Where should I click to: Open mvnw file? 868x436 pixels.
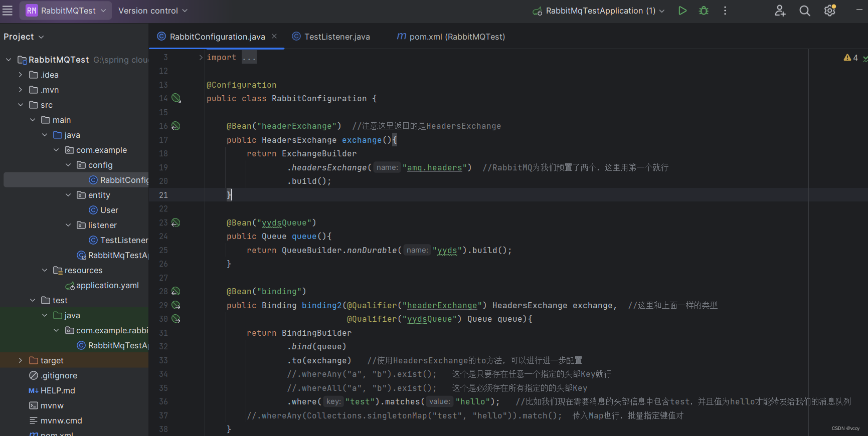(47, 405)
